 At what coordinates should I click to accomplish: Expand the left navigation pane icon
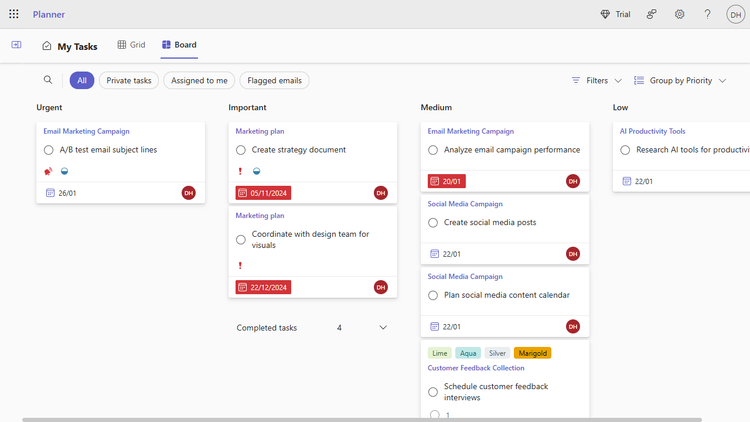(x=16, y=45)
